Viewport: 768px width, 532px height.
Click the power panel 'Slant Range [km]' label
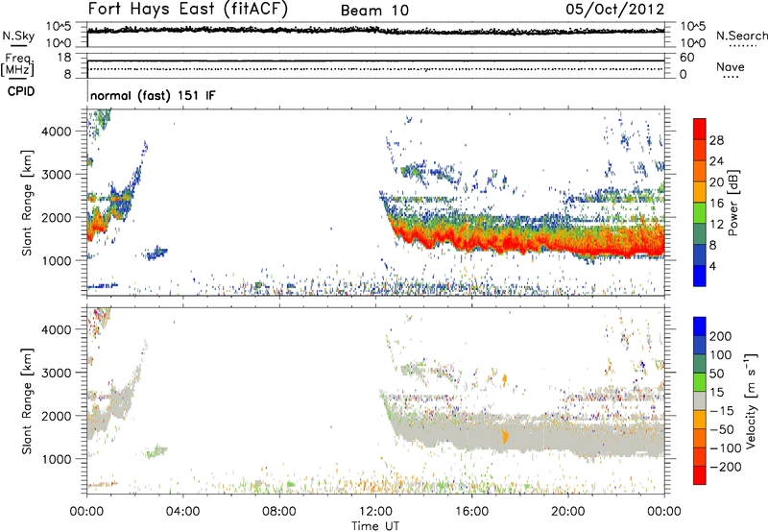[27, 204]
